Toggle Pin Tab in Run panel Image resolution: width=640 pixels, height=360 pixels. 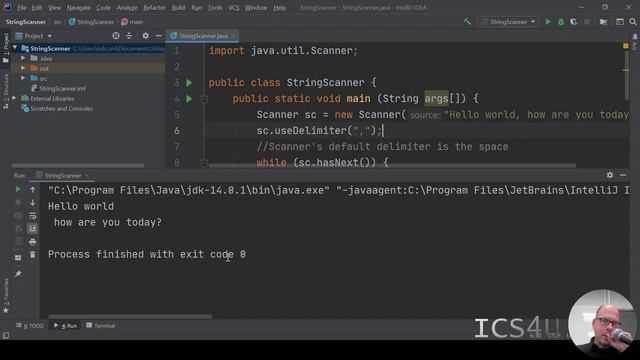point(18,274)
